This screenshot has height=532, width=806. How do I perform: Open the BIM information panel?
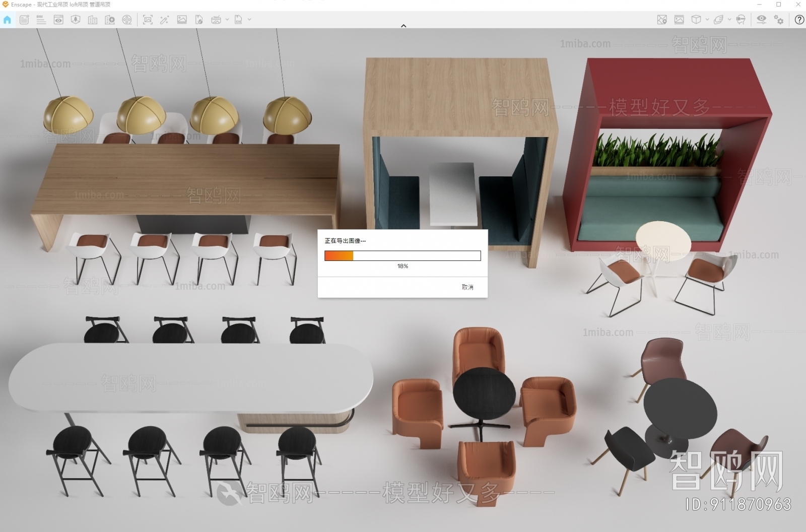(41, 20)
